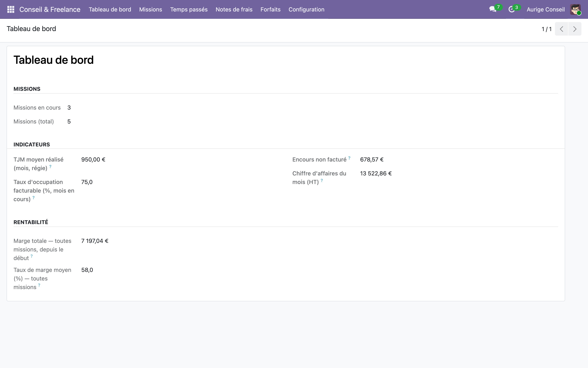Show help tooltip for TJM moyen réalisé
Screen dimensions: 588x368
pos(50,166)
